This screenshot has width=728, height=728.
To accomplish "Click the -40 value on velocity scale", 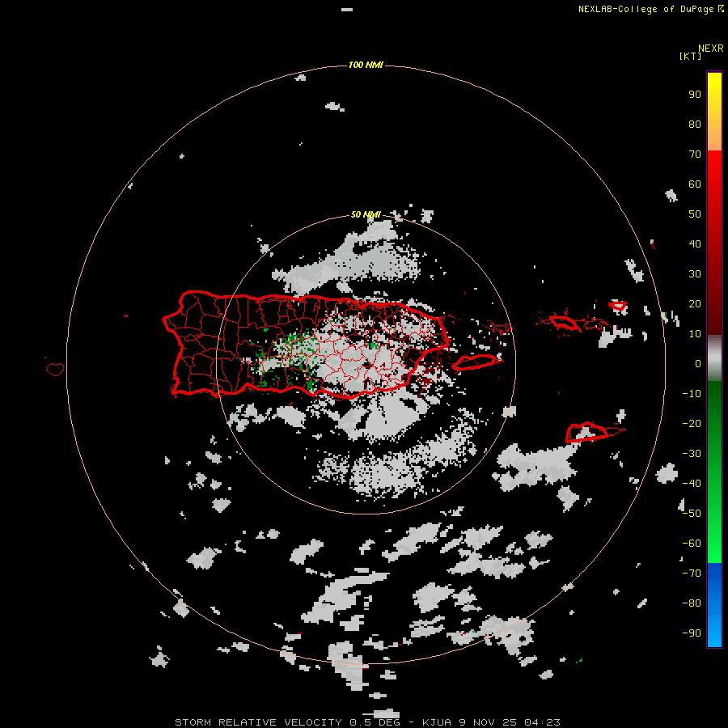I will tap(692, 484).
